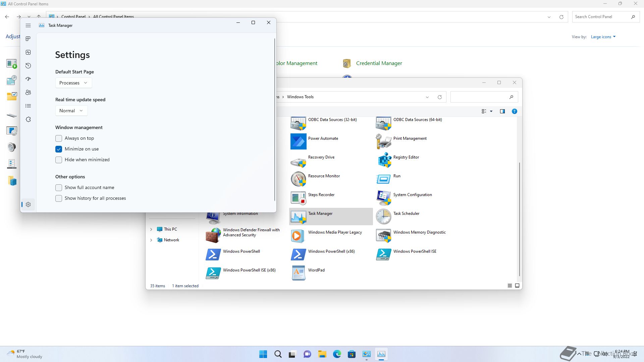The height and width of the screenshot is (362, 644).
Task: Open Windows Defender Firewall icon
Action: coord(213,236)
